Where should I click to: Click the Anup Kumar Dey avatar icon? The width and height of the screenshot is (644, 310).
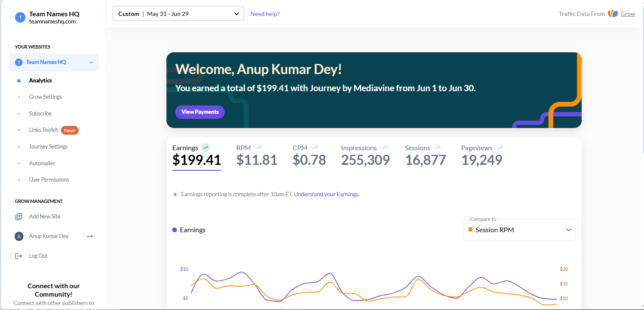[x=19, y=236]
